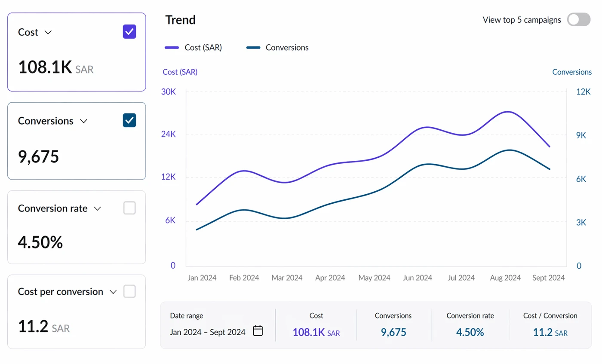Check the Cost per conversion checkbox

pos(129,291)
